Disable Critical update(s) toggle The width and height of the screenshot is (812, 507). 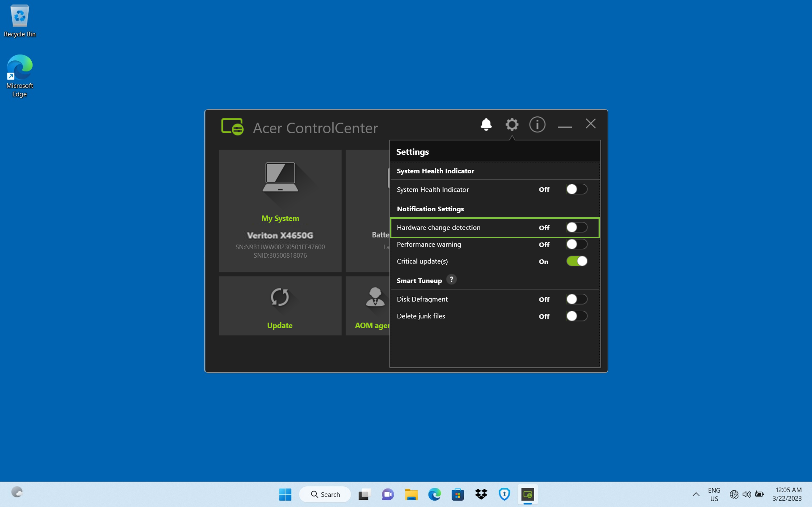(x=576, y=261)
